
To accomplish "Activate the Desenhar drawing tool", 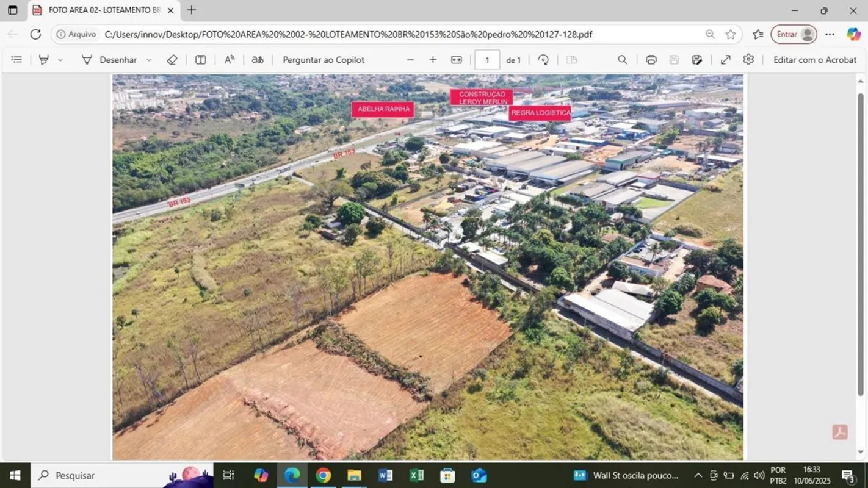I will (x=109, y=60).
